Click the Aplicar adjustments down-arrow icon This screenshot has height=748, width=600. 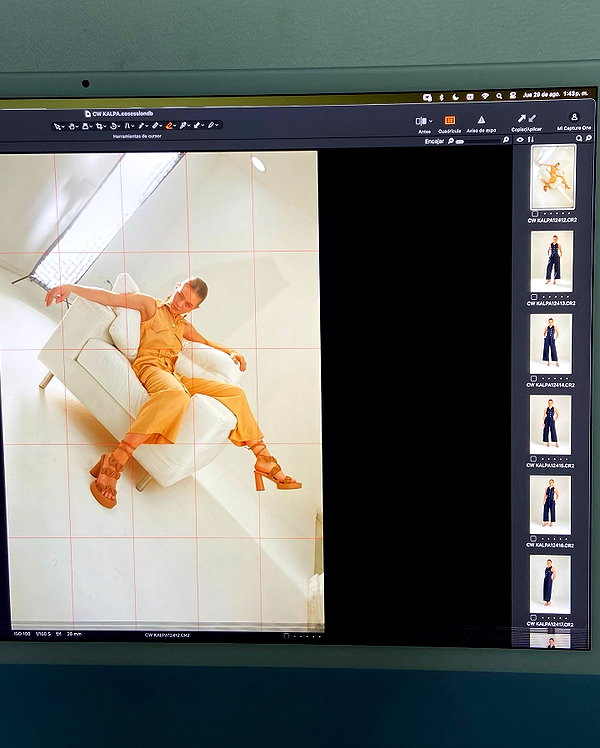coord(532,119)
